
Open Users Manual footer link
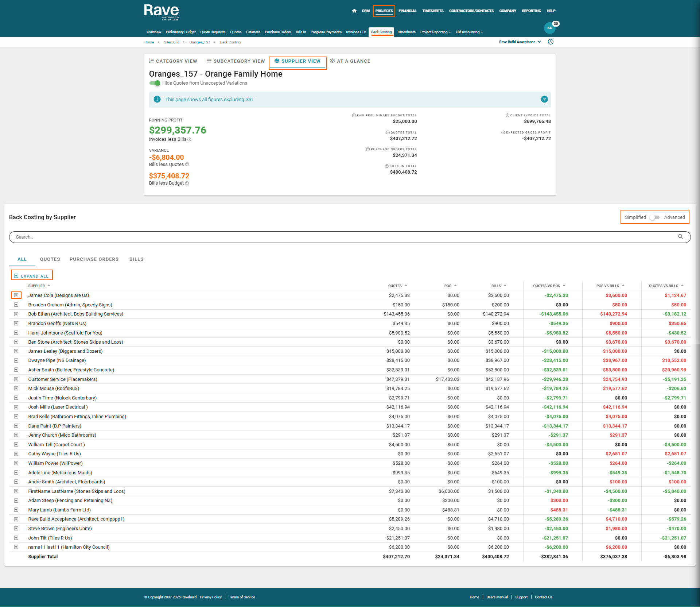(x=497, y=597)
